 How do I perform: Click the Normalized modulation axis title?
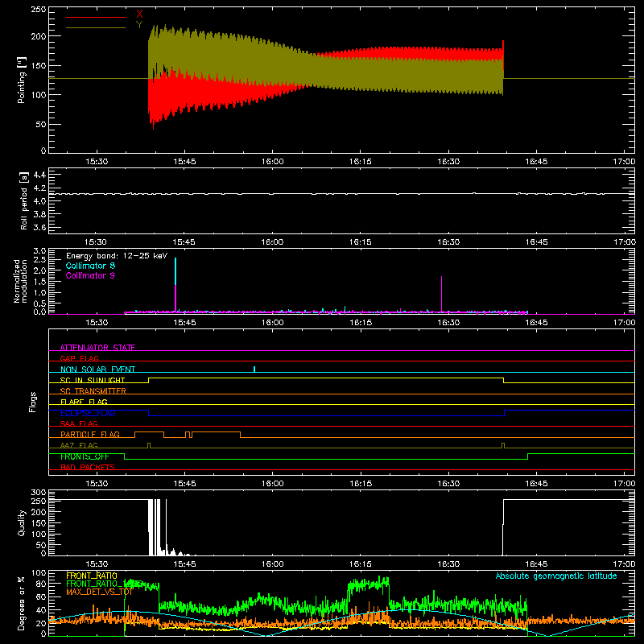click(x=20, y=281)
